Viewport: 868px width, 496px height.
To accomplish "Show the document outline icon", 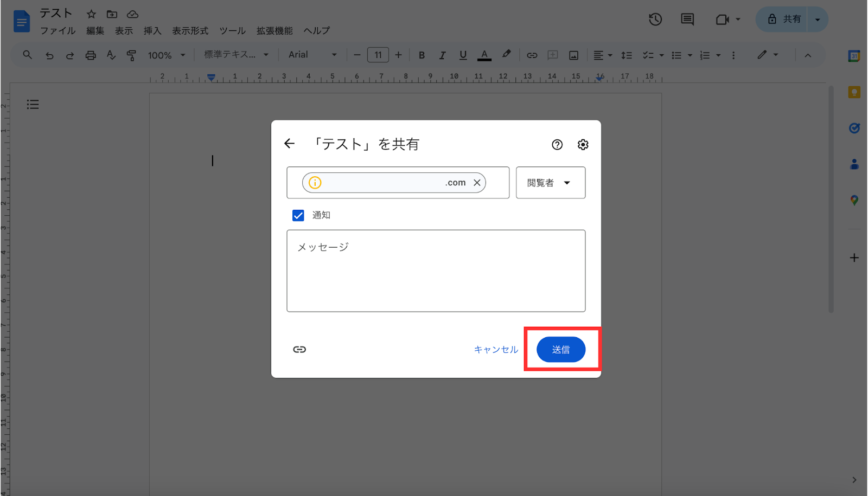I will point(33,104).
